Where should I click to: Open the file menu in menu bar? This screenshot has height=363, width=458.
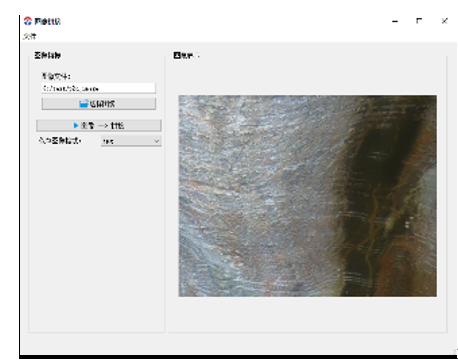point(30,36)
